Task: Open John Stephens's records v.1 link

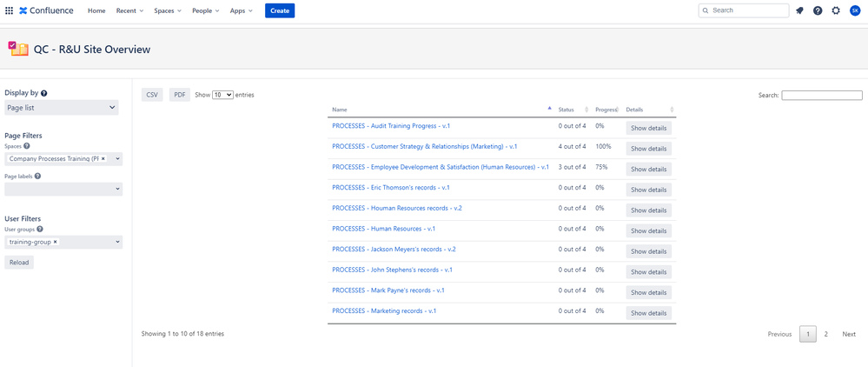Action: point(393,270)
